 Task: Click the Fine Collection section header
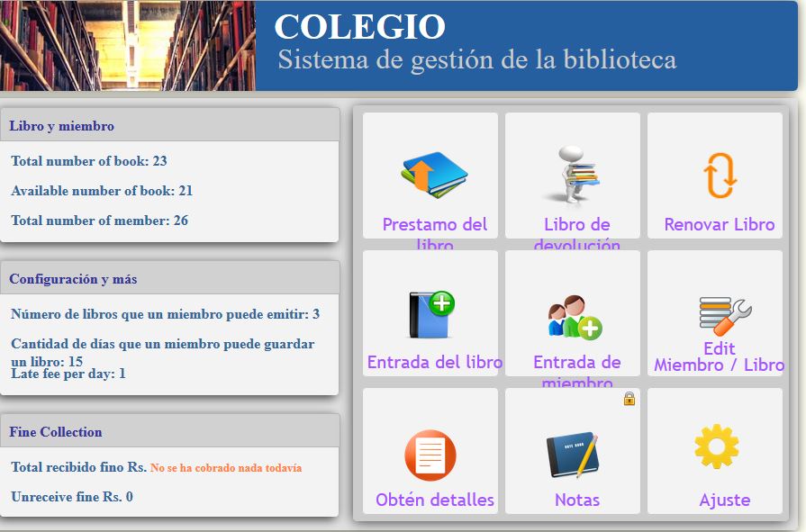pyautogui.click(x=57, y=432)
